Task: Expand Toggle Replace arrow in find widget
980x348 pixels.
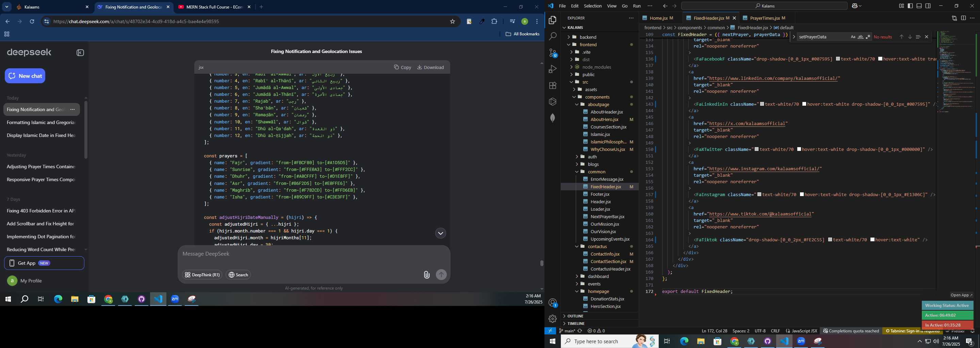Action: [x=794, y=37]
